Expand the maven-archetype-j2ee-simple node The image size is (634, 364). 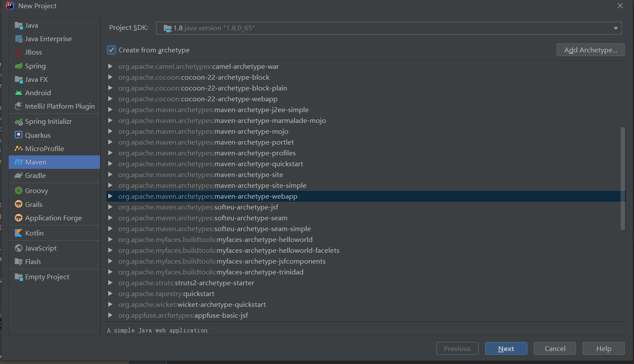coord(110,110)
